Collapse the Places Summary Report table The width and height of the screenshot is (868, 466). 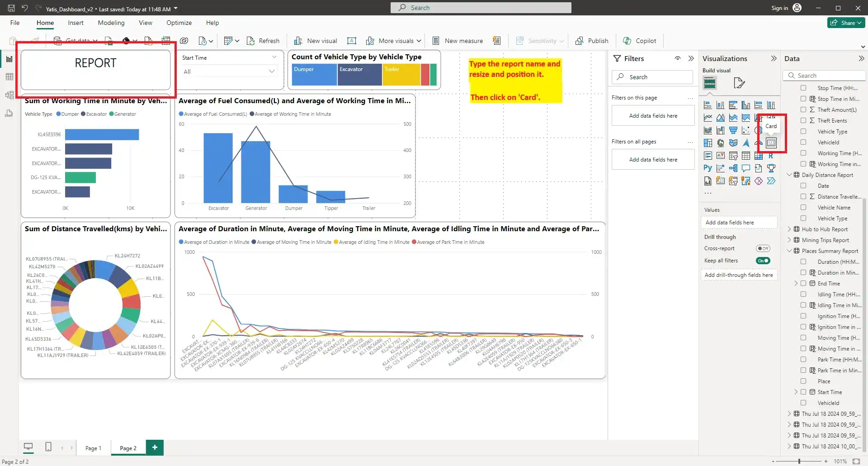pyautogui.click(x=789, y=251)
